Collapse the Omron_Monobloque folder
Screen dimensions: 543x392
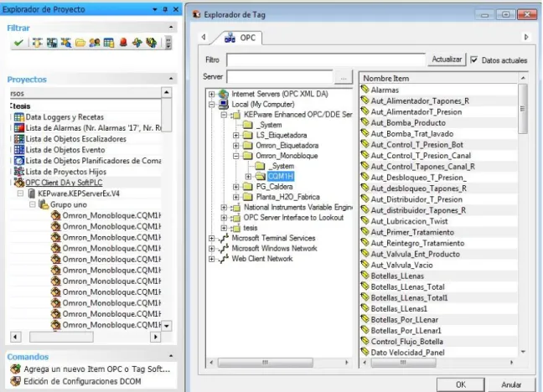[236, 156]
